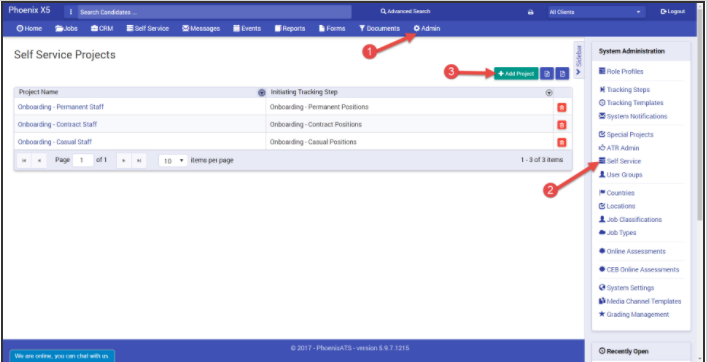
Task: Open Countries admin page
Action: coord(616,193)
